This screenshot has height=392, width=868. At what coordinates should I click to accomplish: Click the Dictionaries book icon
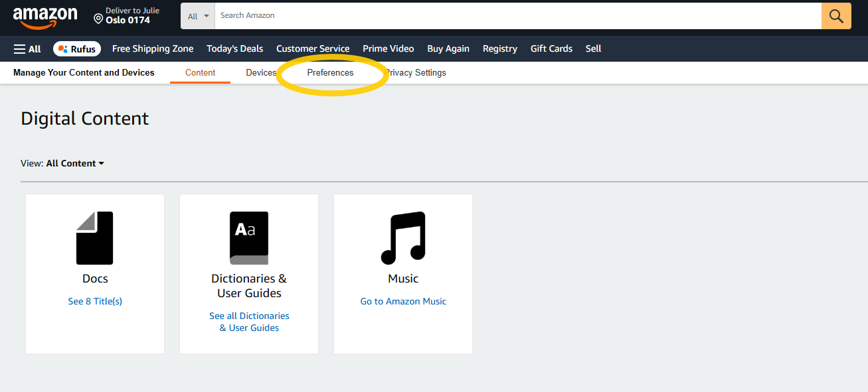click(249, 238)
